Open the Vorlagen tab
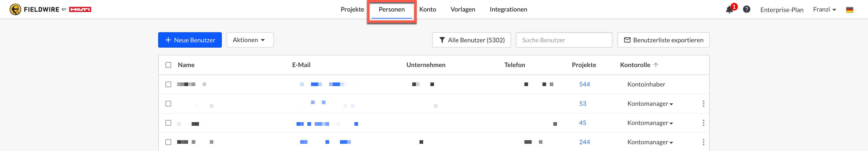The width and height of the screenshot is (868, 151). point(463,9)
